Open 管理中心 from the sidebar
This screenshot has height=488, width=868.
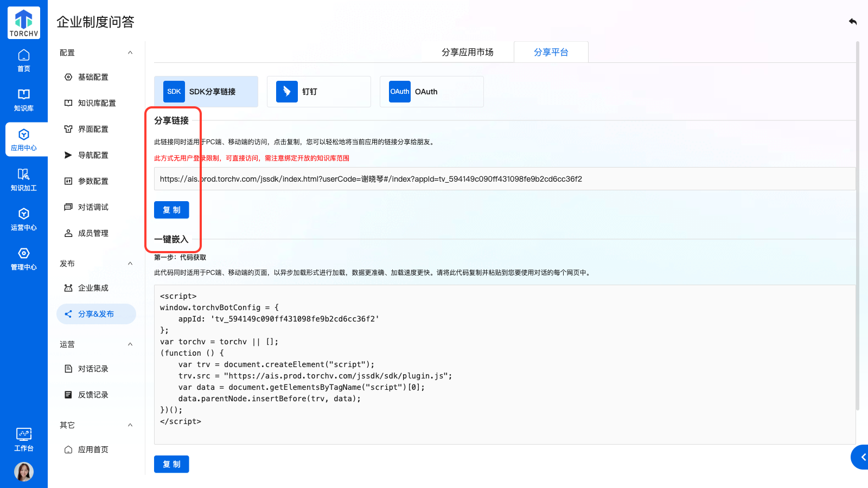click(x=24, y=259)
